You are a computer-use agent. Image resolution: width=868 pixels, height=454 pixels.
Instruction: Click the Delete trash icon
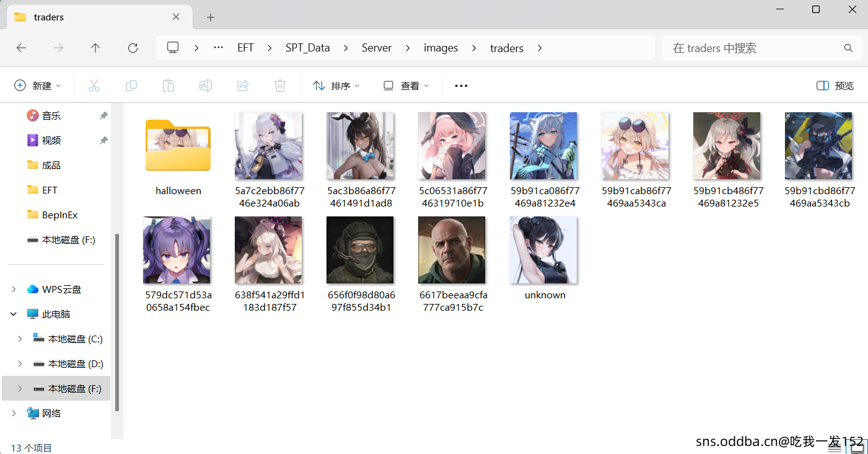280,86
